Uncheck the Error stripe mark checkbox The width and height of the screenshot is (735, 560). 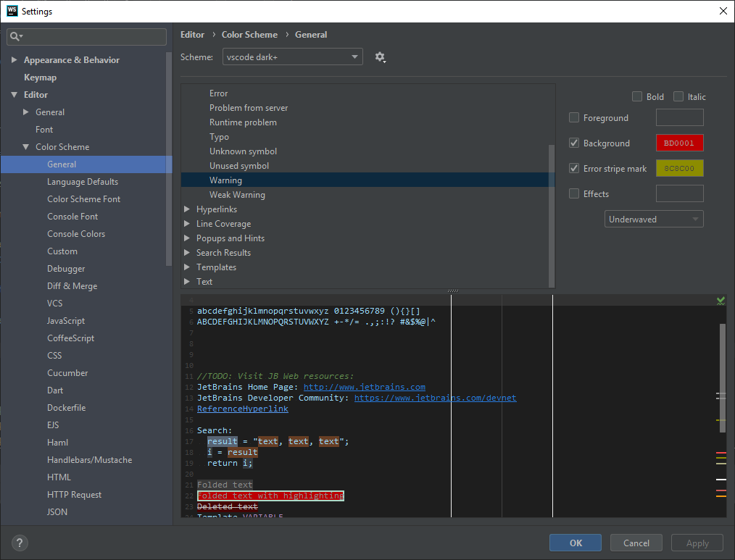click(x=574, y=168)
